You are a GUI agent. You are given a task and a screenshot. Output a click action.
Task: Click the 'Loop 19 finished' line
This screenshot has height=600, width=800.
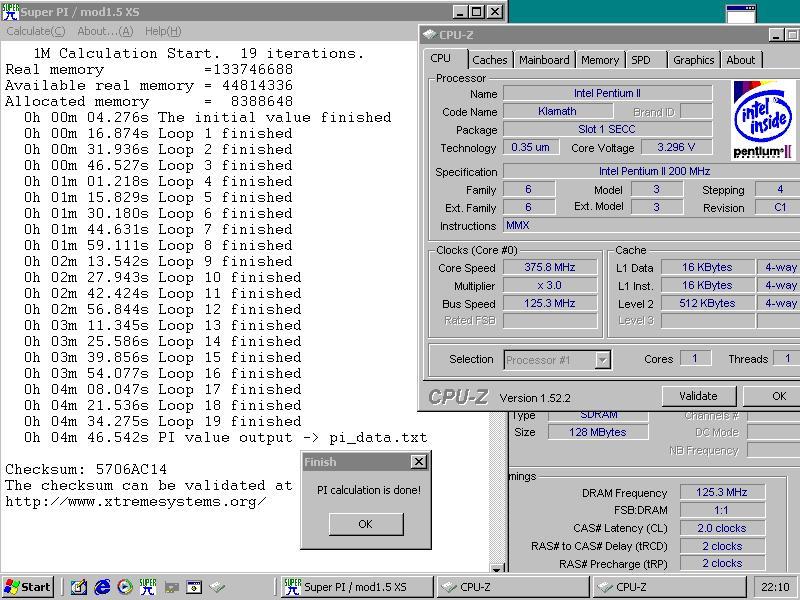(163, 421)
